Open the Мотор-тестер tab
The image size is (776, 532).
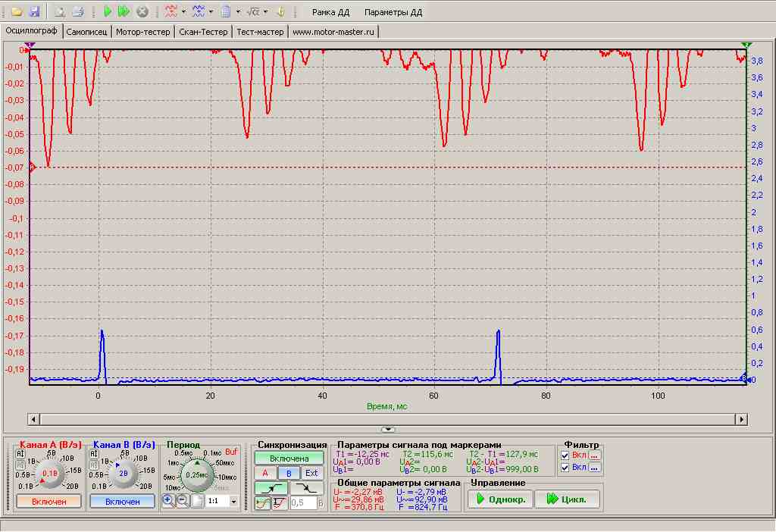tap(142, 32)
